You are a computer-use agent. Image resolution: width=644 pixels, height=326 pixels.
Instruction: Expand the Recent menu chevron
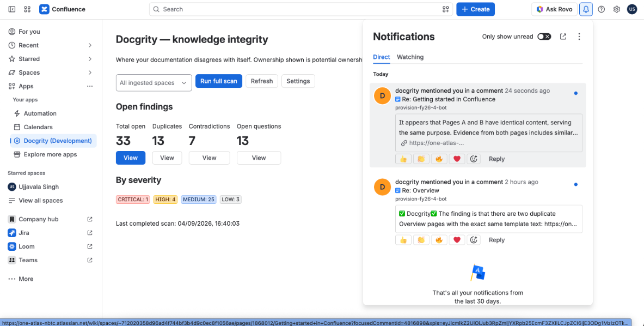coord(90,45)
